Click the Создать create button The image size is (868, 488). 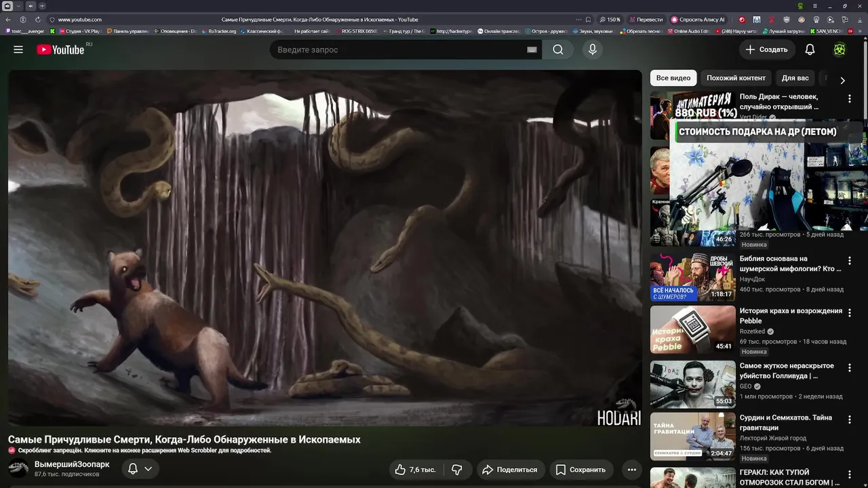click(767, 49)
